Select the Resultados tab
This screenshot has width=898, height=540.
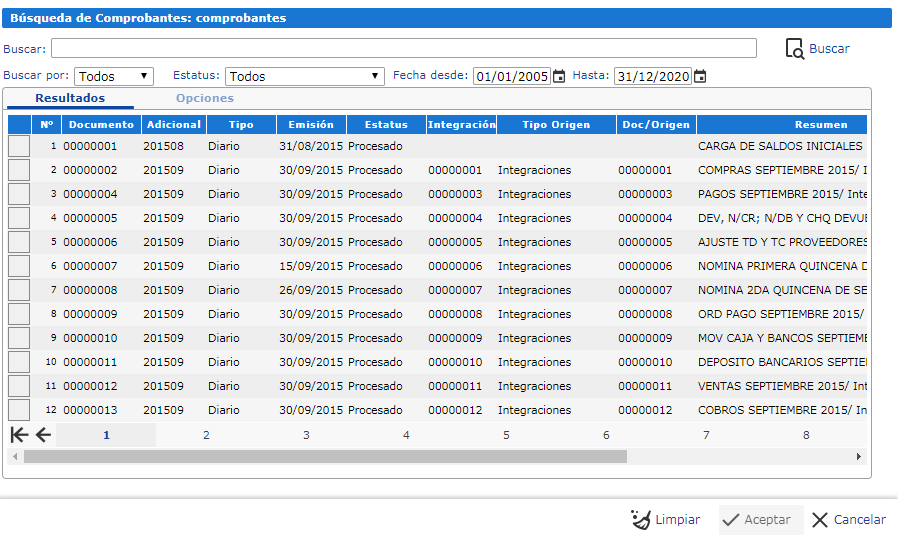[70, 98]
